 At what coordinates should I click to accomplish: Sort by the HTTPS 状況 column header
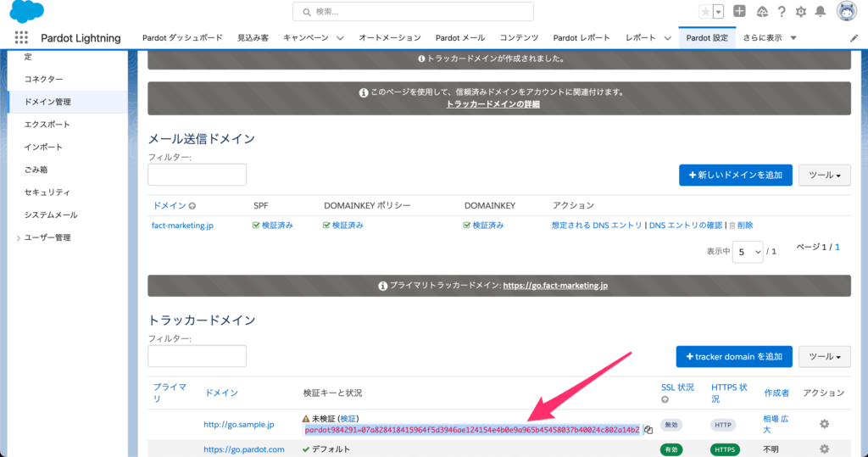(729, 393)
